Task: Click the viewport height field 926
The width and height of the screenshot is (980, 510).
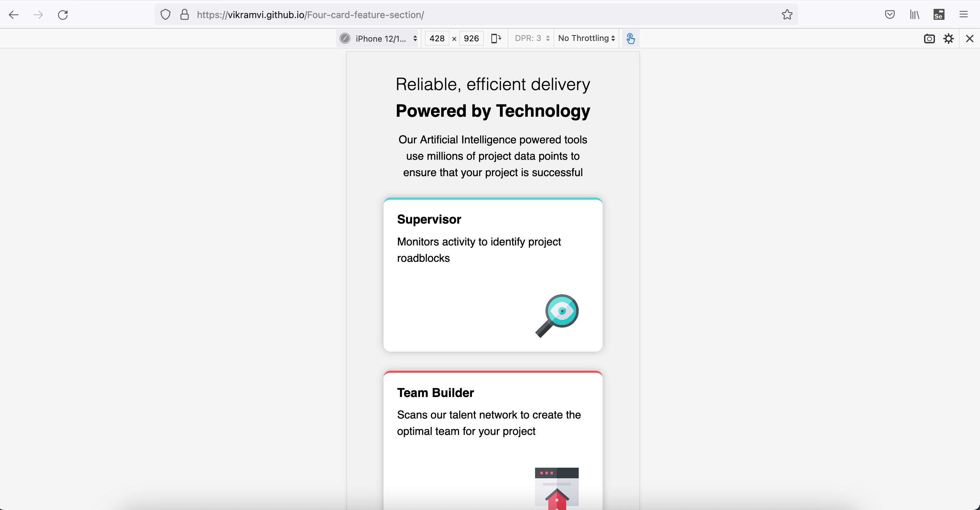Action: pos(471,39)
